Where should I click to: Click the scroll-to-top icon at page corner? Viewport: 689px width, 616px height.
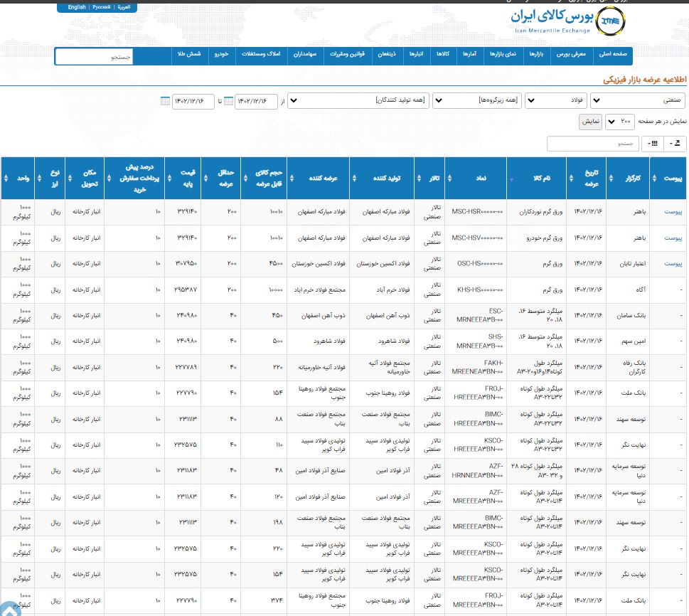(x=10, y=609)
